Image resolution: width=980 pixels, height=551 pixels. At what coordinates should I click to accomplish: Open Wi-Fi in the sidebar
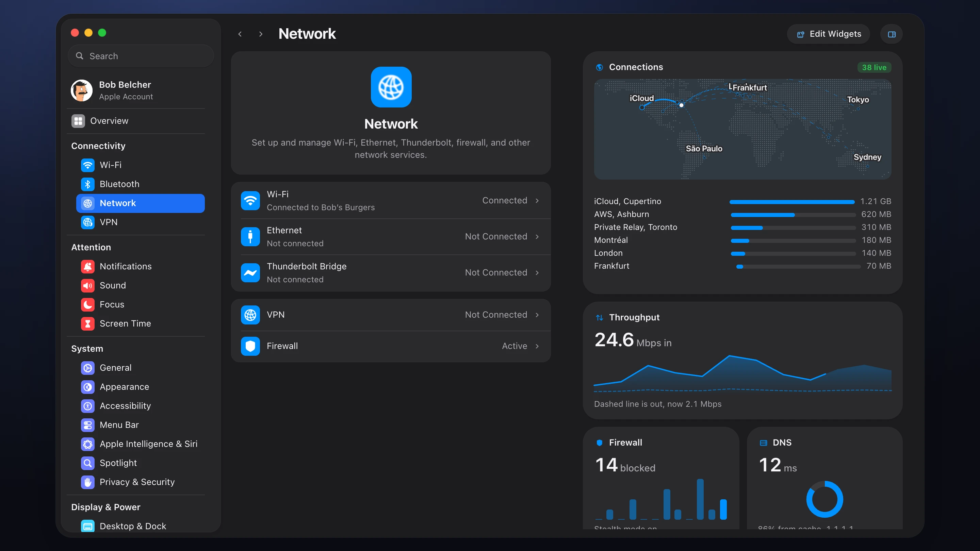pos(140,165)
